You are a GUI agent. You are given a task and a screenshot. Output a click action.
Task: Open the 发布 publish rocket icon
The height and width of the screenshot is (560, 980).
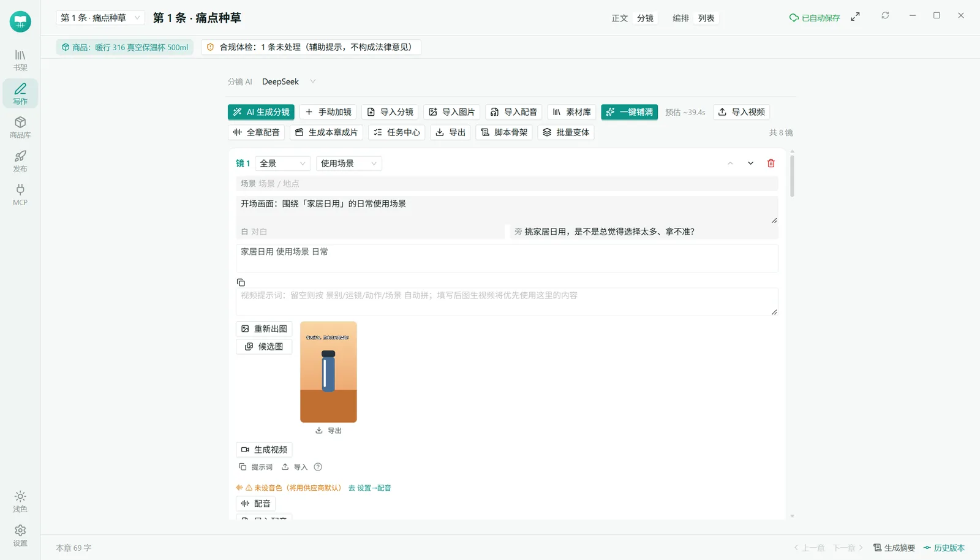[20, 161]
